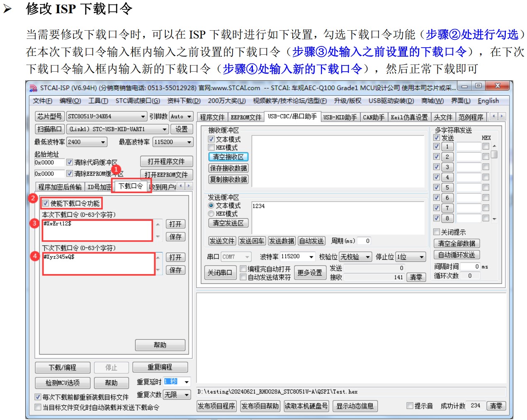The image size is (527, 420).
Task: Click the 发布项目程序 button
Action: [x=216, y=406]
